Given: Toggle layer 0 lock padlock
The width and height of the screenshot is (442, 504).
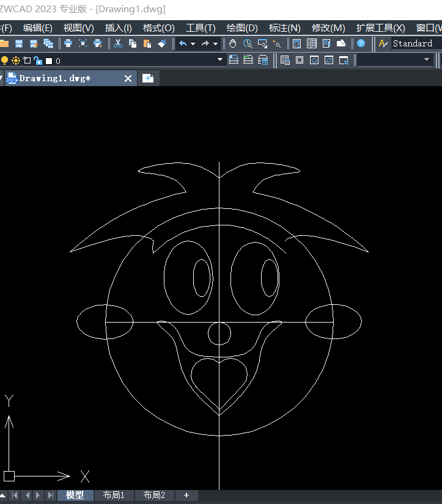Looking at the screenshot, I should pos(38,60).
